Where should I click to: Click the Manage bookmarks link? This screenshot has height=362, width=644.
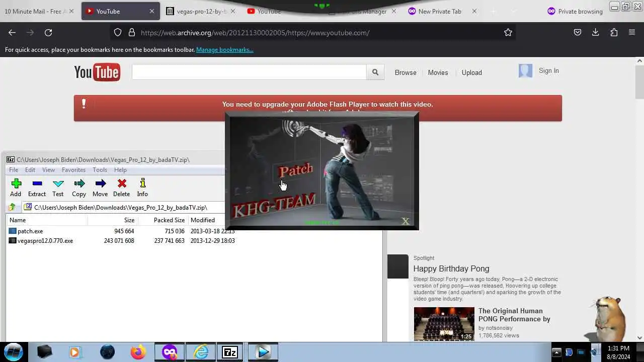point(224,50)
